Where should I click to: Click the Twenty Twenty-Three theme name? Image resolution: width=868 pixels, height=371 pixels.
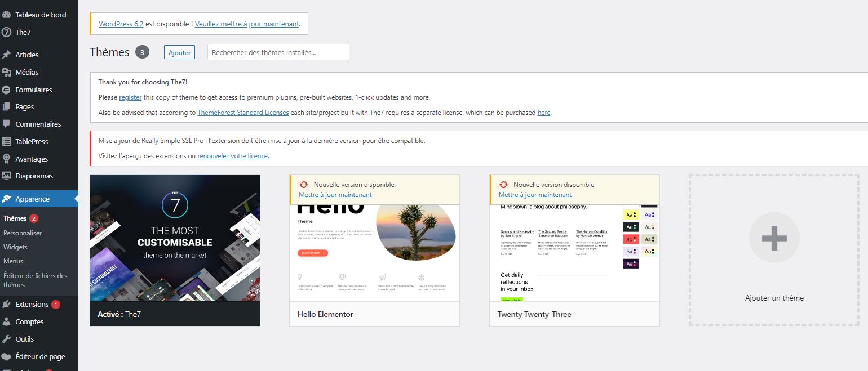[534, 314]
